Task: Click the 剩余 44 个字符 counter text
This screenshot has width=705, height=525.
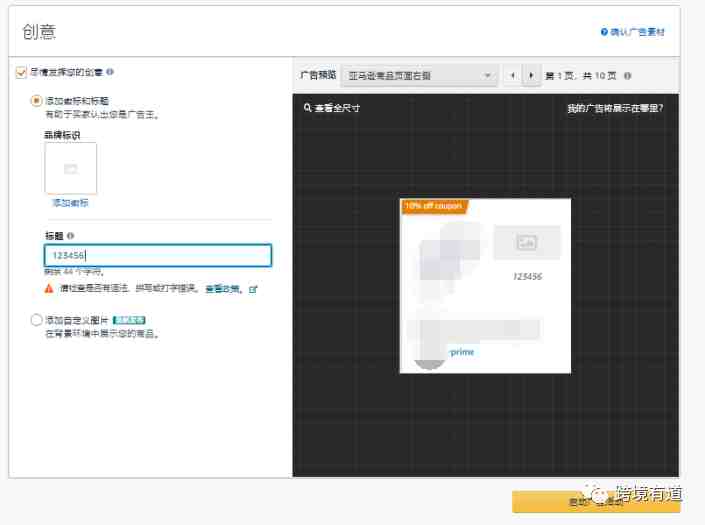Action: click(74, 272)
